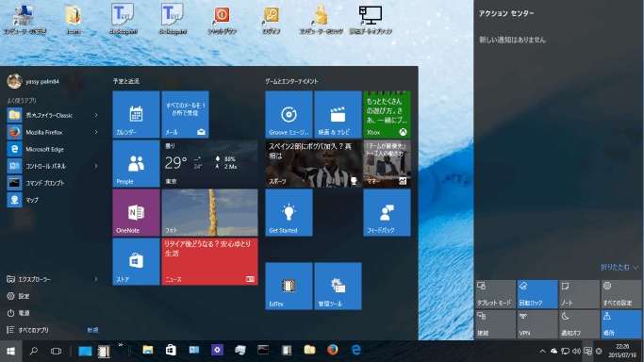644x362 pixels.
Task: Expand the エクスプローラー jump list arrow
Action: coord(96,279)
